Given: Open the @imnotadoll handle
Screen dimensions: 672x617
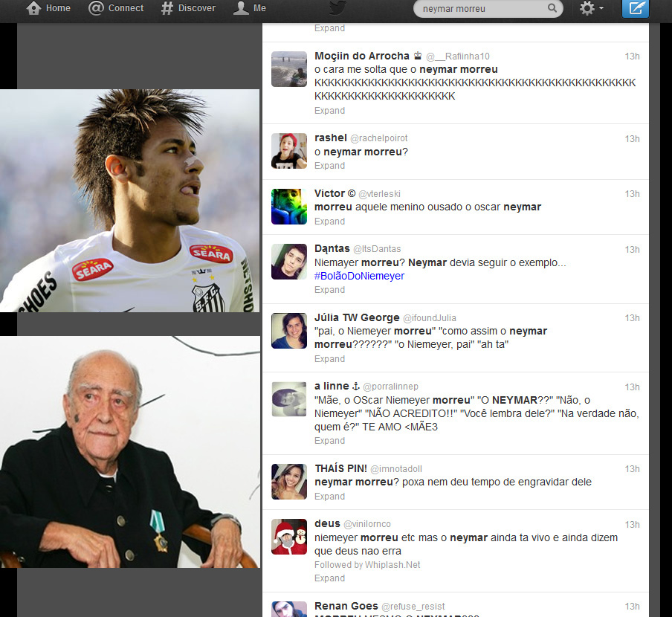Looking at the screenshot, I should tap(396, 469).
